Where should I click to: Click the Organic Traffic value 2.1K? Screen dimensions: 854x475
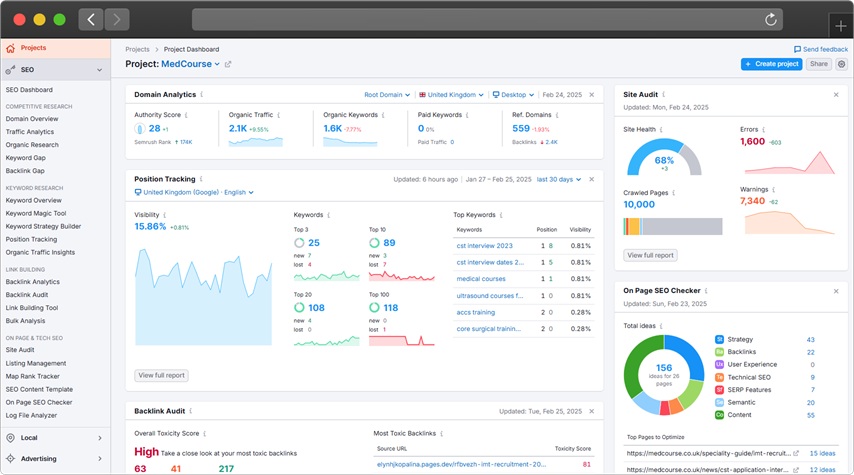[x=237, y=129]
